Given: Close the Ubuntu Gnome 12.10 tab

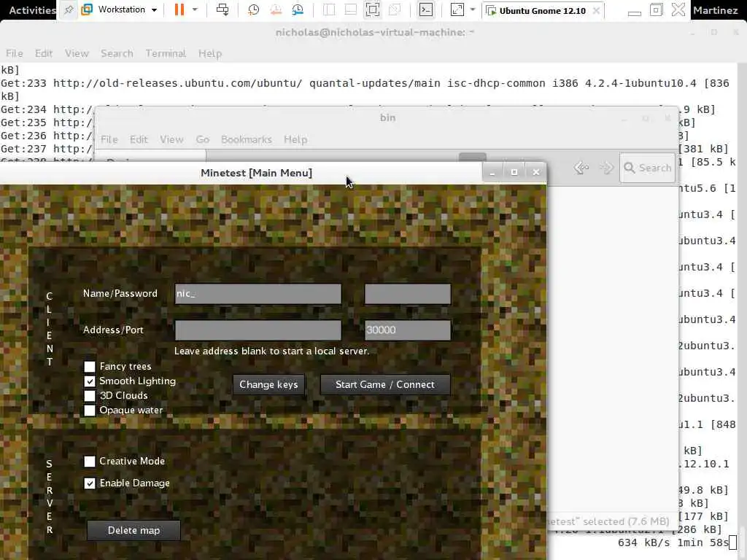Looking at the screenshot, I should point(596,10).
